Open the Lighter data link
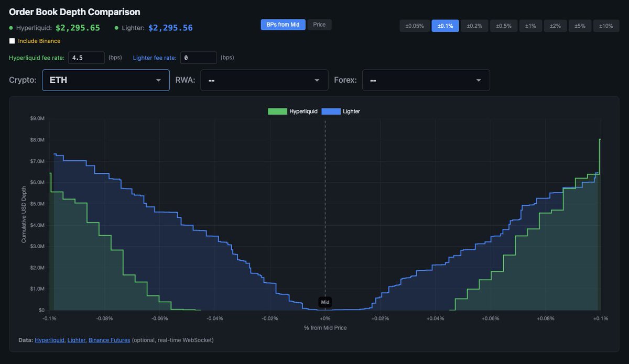The height and width of the screenshot is (364, 629). pyautogui.click(x=77, y=340)
